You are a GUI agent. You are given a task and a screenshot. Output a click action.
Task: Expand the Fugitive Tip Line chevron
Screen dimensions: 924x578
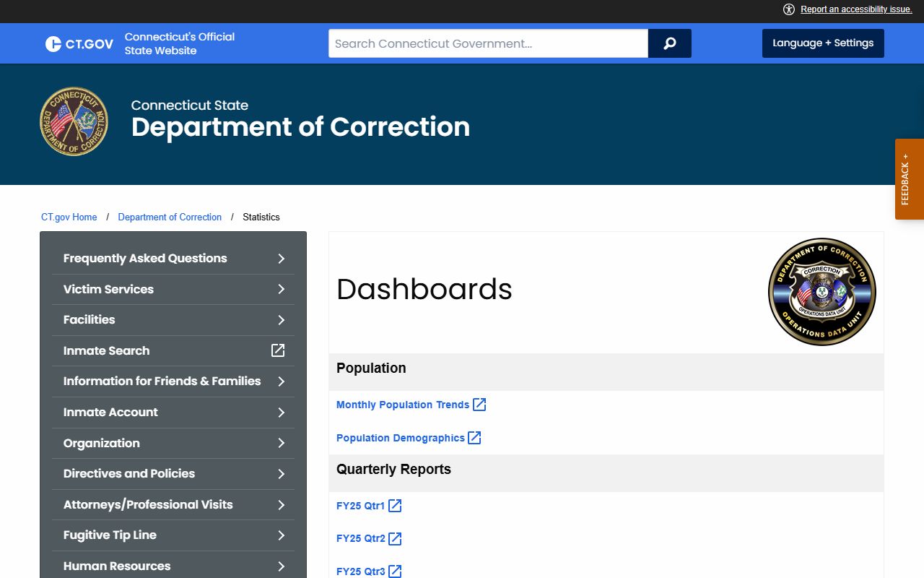click(282, 535)
